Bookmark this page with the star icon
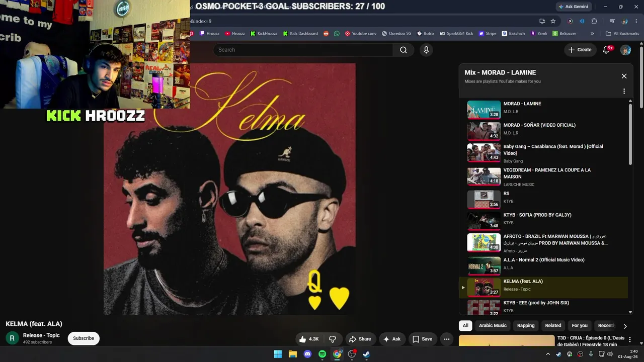 (x=553, y=21)
